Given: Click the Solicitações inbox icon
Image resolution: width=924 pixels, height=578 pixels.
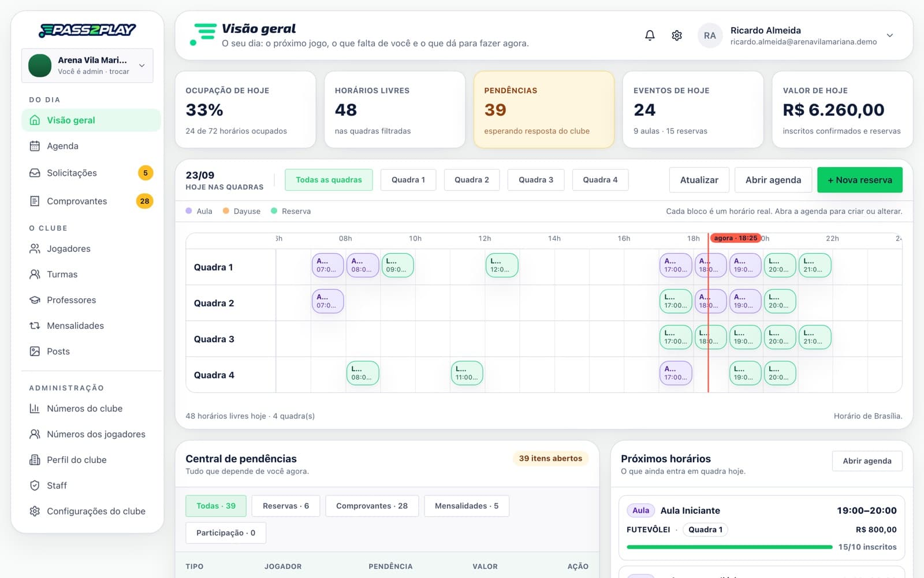Looking at the screenshot, I should 35,173.
